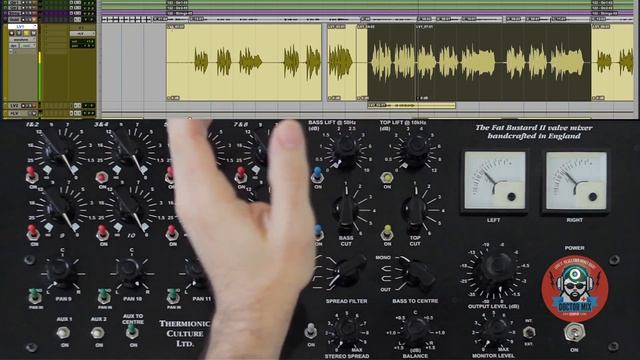Select the small clip on the LV2 lane
The image size is (640, 360).
point(411,105)
